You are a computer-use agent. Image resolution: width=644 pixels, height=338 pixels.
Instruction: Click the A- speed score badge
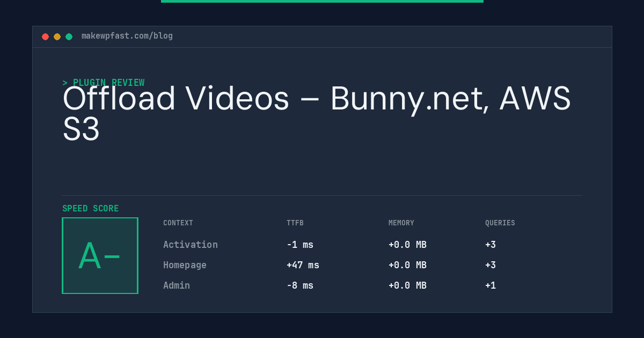(100, 255)
